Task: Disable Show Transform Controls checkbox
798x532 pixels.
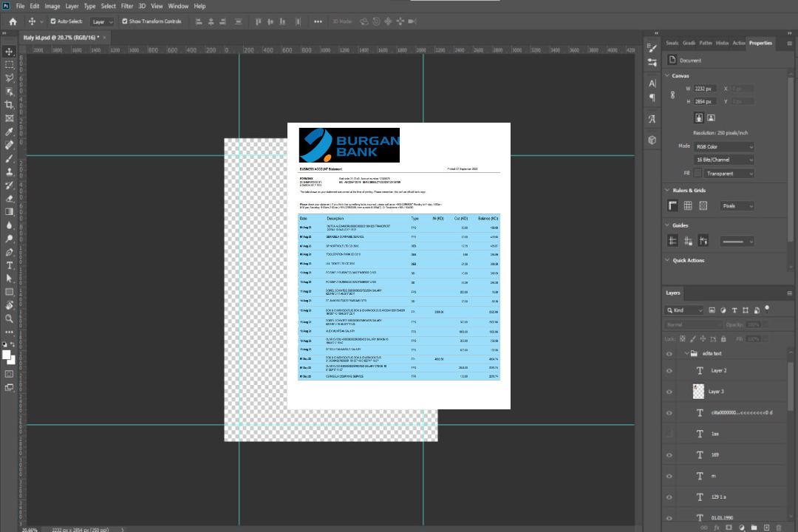Action: 124,21
